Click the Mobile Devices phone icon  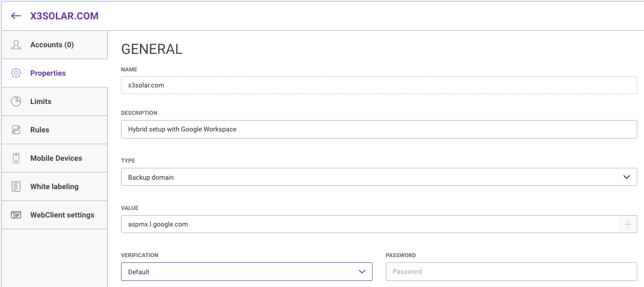click(16, 158)
